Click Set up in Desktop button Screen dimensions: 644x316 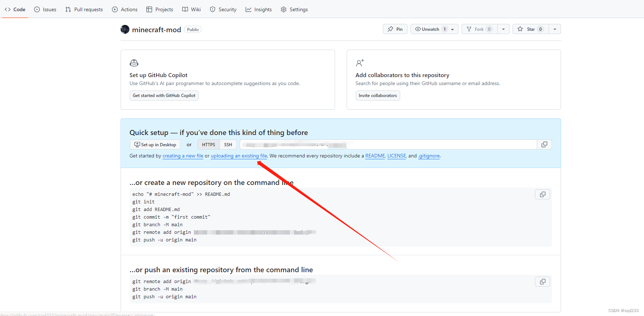point(155,144)
